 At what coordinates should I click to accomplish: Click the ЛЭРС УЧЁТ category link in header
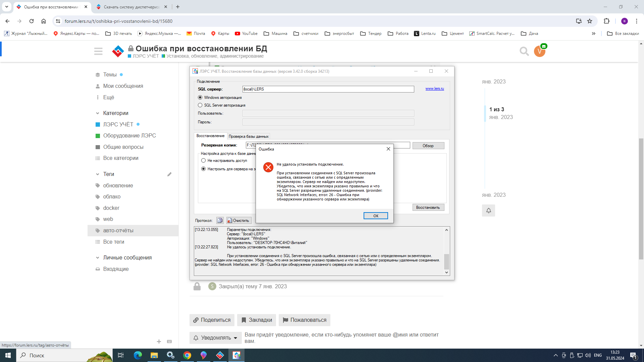(143, 56)
